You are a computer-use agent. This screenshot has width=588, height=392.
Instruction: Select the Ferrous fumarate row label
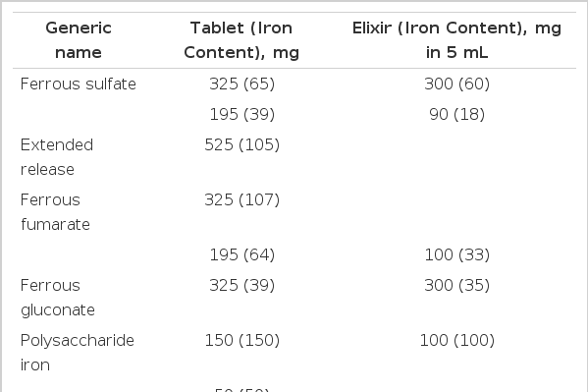(55, 212)
